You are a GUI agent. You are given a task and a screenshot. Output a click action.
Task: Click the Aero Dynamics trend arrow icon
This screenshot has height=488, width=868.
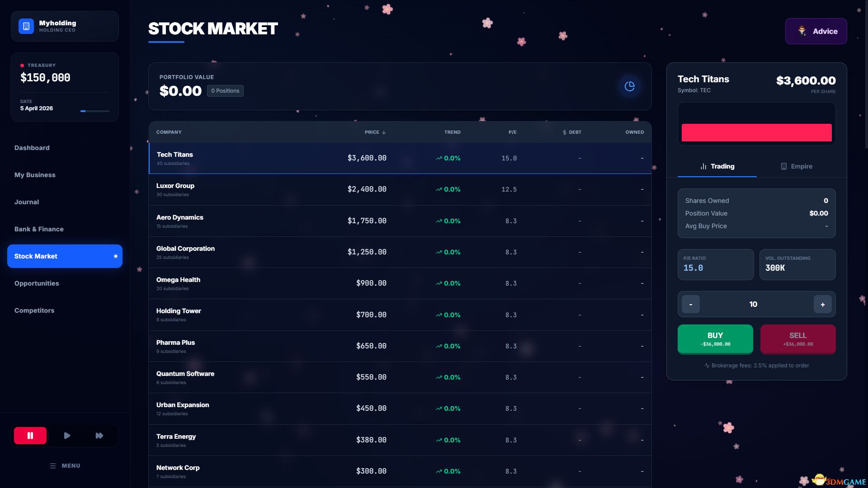pos(439,221)
